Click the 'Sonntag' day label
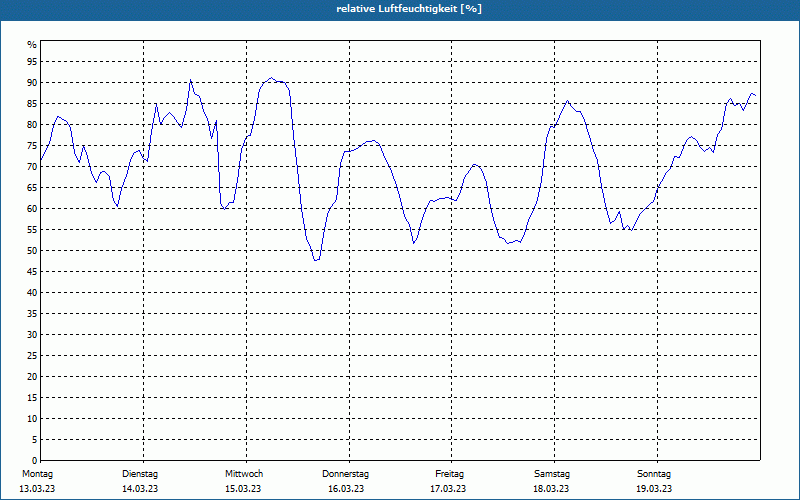 pyautogui.click(x=654, y=474)
